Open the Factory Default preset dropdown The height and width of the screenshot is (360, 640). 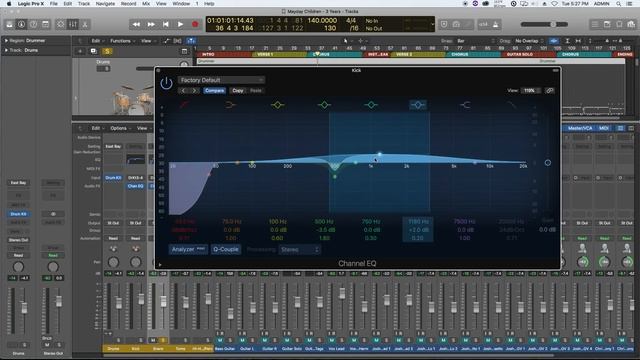pos(221,80)
